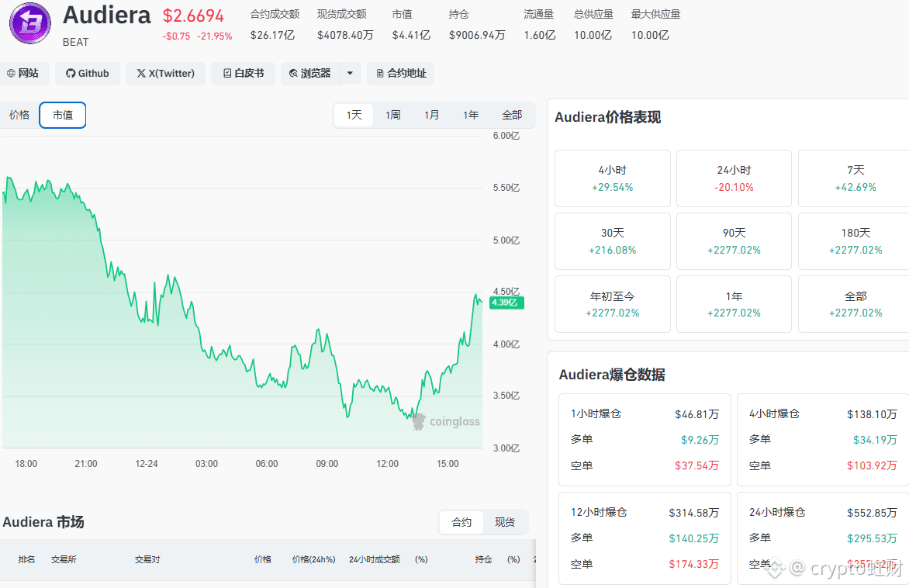Click the 7天 price performance card

(855, 178)
